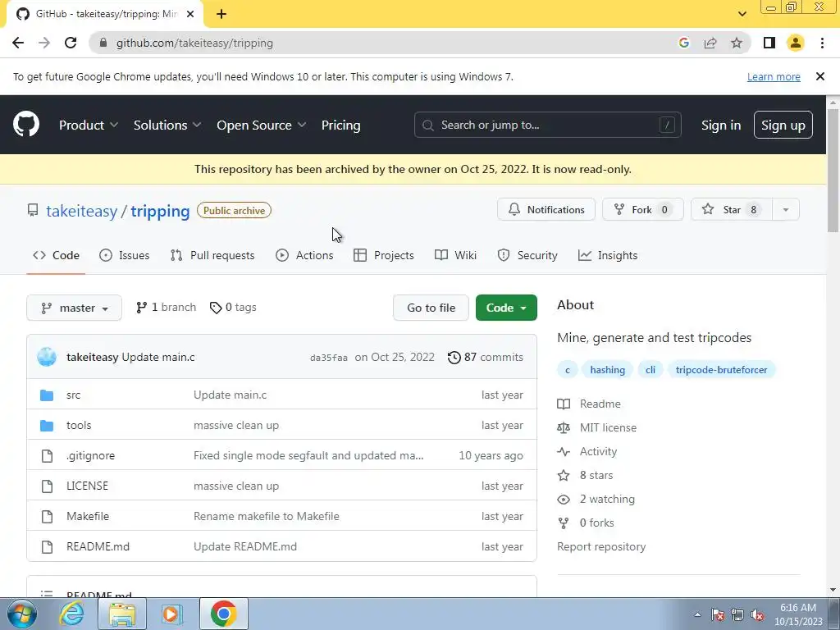Viewport: 840px width, 630px height.
Task: Open the green Code dropdown button
Action: [x=506, y=308]
